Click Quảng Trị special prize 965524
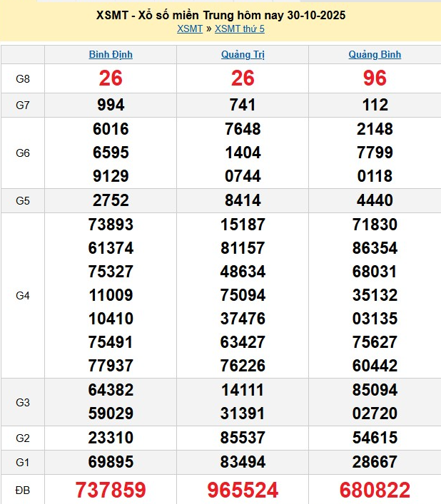The height and width of the screenshot is (504, 441). tap(243, 490)
